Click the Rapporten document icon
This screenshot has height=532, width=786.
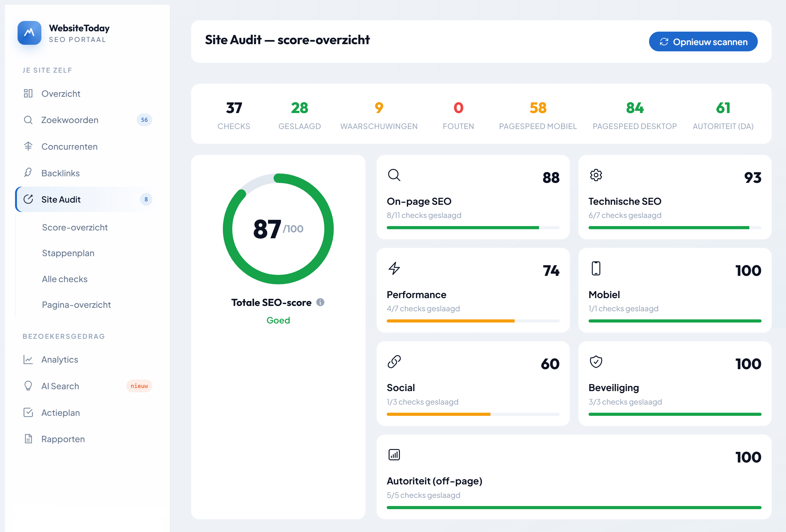pos(28,439)
